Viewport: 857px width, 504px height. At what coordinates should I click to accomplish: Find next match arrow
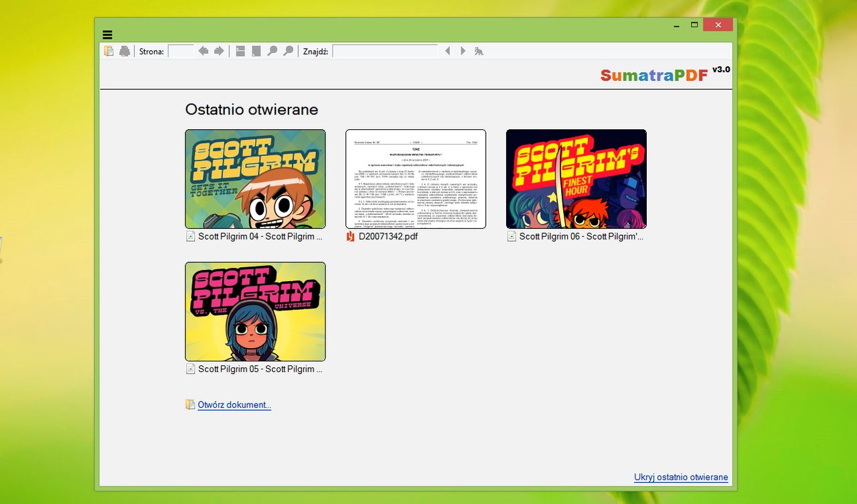click(x=463, y=51)
